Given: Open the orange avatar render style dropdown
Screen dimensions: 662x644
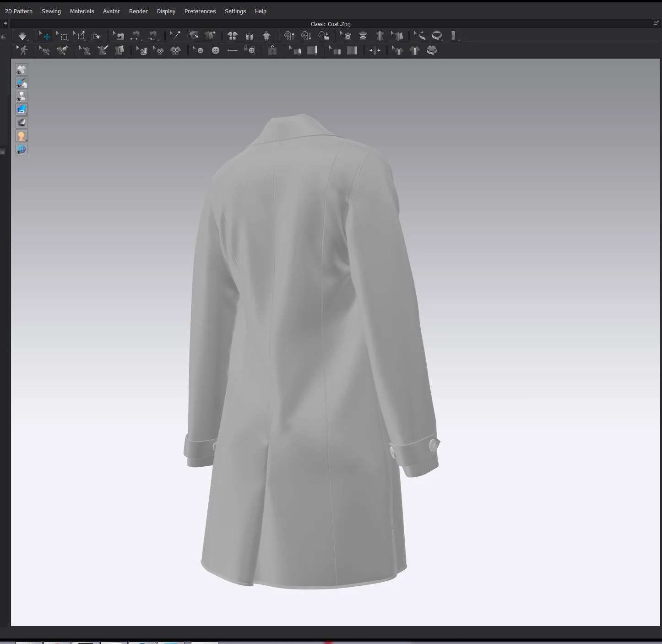Looking at the screenshot, I should [x=22, y=136].
